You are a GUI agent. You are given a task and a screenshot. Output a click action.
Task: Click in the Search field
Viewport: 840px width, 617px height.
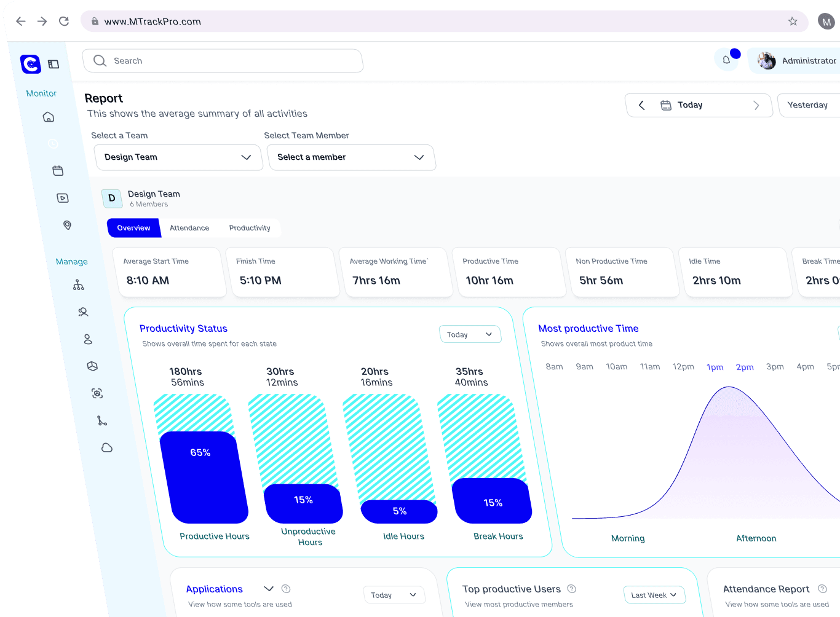pos(223,61)
